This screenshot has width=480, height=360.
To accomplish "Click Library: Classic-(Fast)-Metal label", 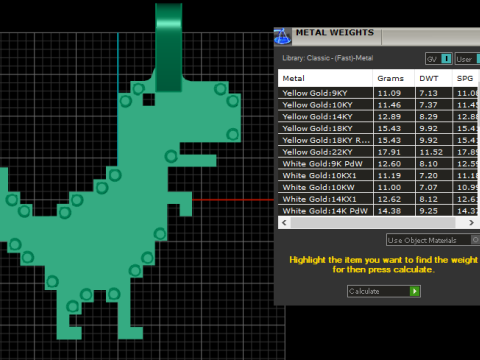I will [x=328, y=58].
